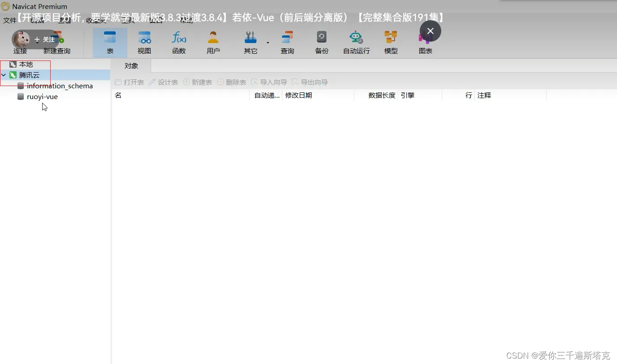Open the 查询 (Query) list
Image resolution: width=617 pixels, height=364 pixels.
287,43
